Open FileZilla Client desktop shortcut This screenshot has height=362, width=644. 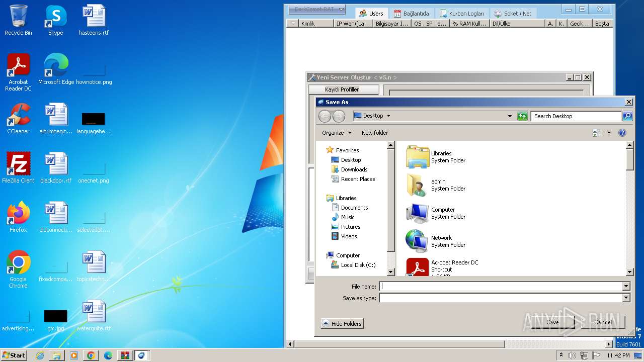click(18, 168)
